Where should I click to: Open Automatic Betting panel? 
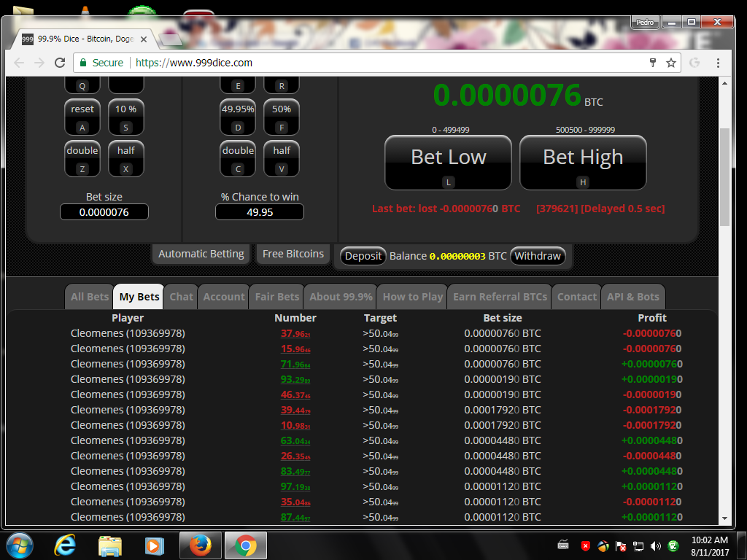(x=201, y=254)
